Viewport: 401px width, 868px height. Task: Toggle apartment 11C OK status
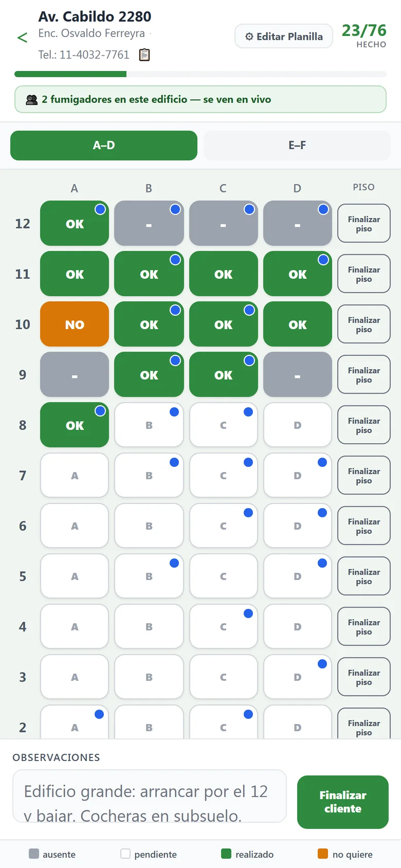(x=224, y=274)
